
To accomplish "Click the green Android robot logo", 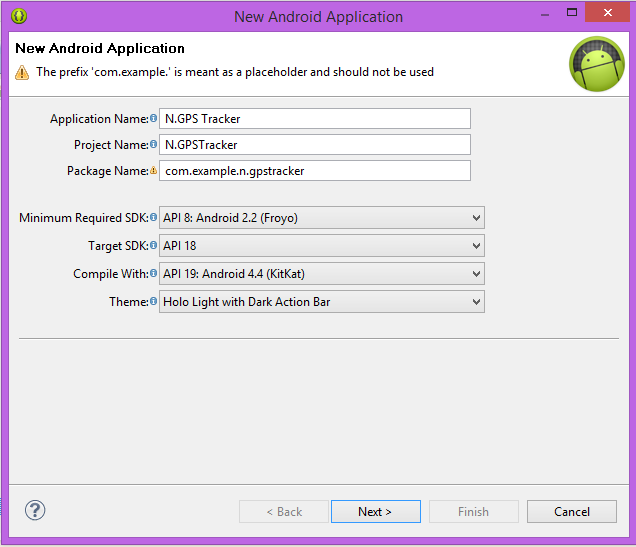I will click(x=597, y=64).
